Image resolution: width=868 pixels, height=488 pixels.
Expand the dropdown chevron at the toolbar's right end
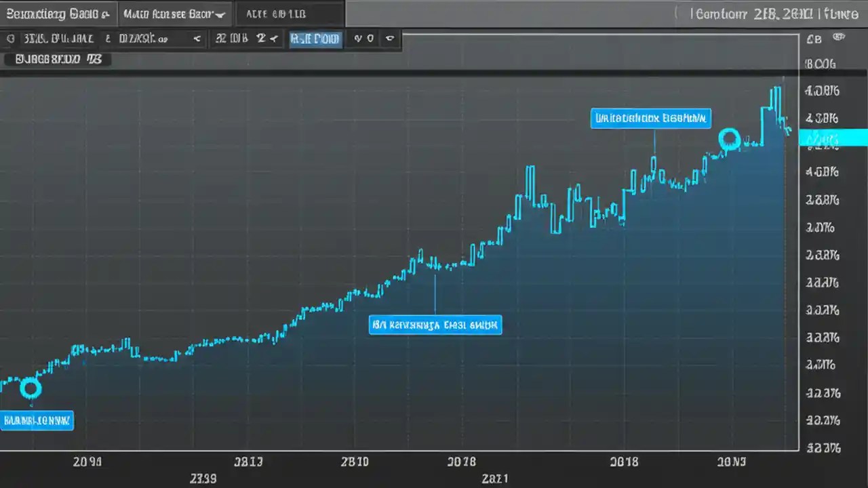(389, 39)
